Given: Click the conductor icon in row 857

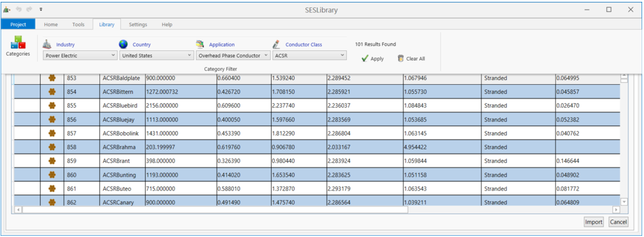Looking at the screenshot, I should point(52,133).
